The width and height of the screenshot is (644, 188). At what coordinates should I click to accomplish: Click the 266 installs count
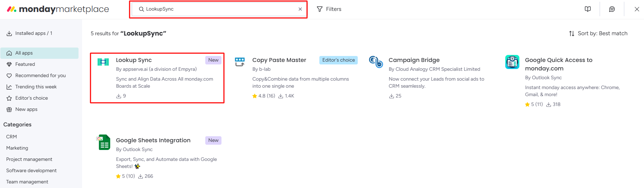pyautogui.click(x=145, y=176)
